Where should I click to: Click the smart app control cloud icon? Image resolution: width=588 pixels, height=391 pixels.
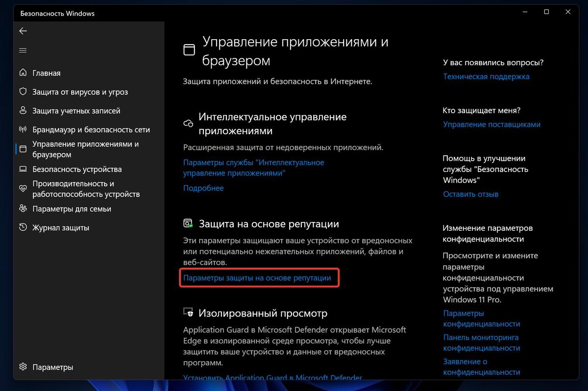tap(188, 123)
